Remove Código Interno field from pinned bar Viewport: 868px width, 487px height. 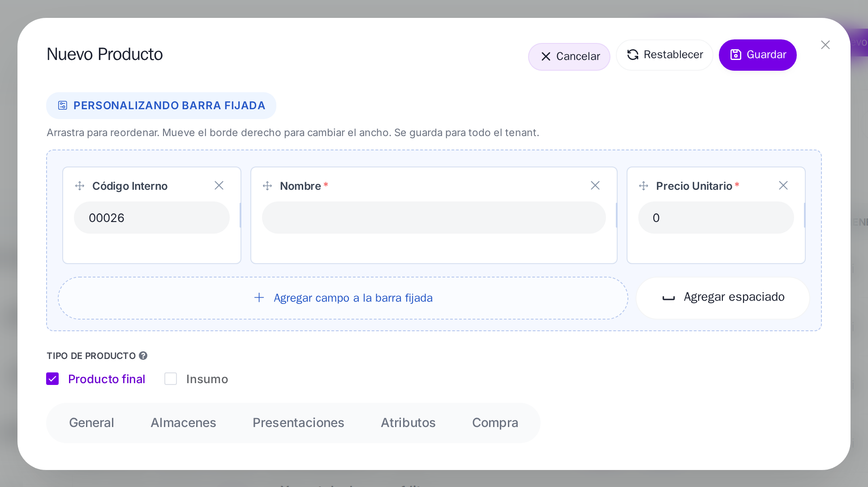coord(219,185)
